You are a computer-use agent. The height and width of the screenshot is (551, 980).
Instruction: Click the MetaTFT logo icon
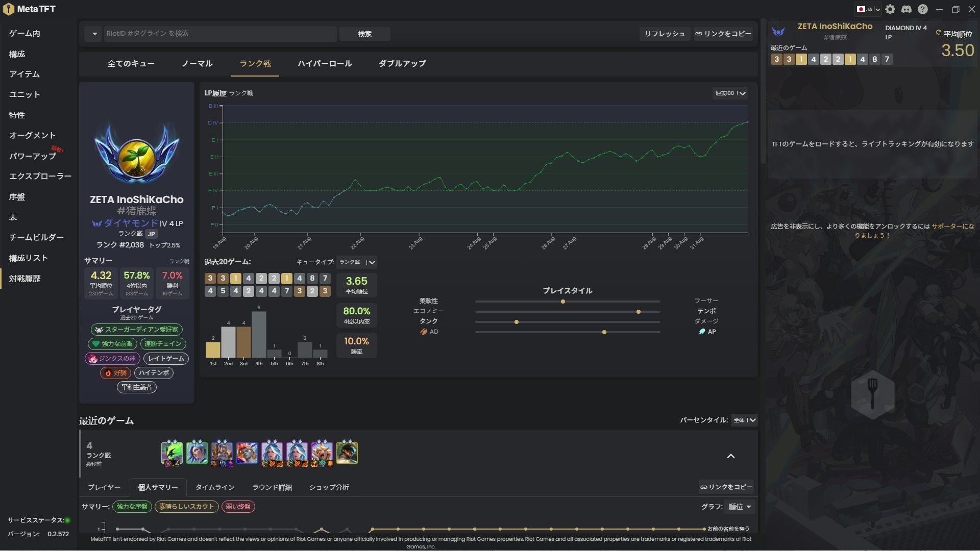coord(9,9)
